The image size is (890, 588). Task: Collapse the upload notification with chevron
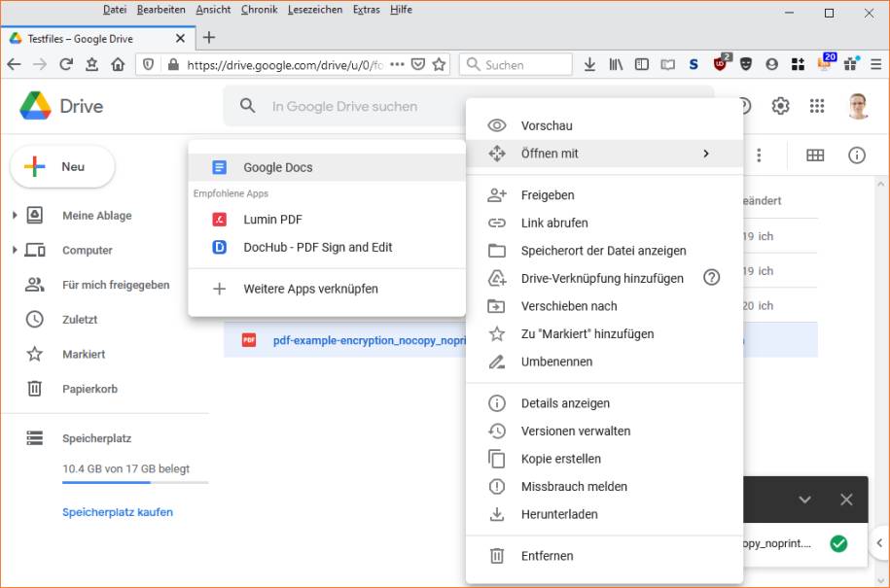[804, 500]
